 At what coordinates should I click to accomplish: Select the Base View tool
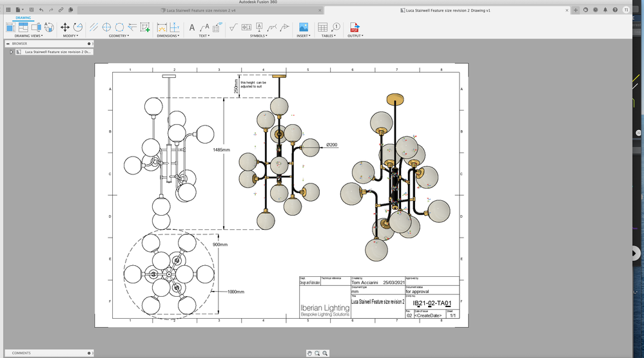click(10, 27)
